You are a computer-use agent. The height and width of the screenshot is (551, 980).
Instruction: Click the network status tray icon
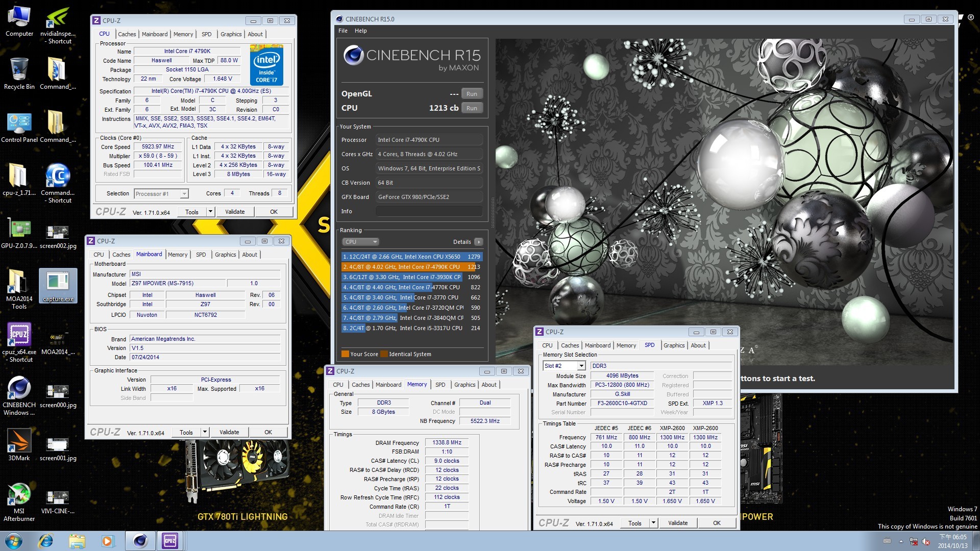pos(914,542)
